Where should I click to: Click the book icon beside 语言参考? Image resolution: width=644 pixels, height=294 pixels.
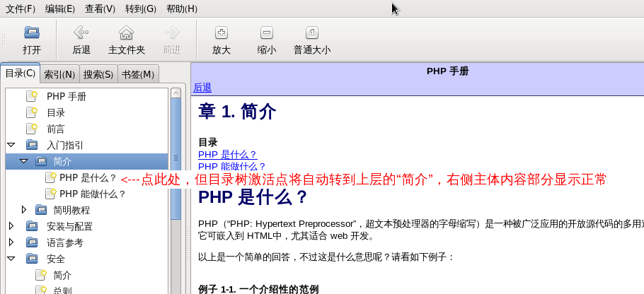(32, 242)
